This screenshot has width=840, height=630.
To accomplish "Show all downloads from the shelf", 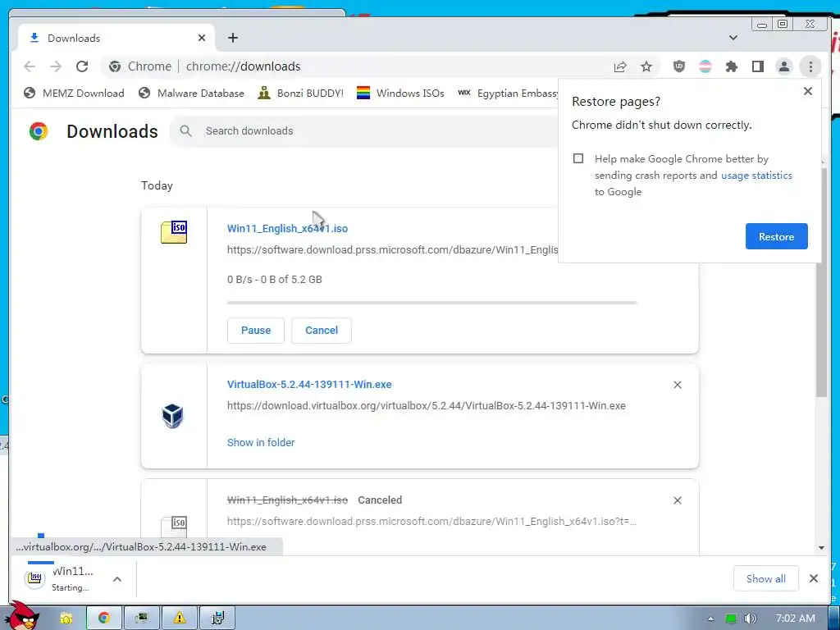I will (765, 578).
